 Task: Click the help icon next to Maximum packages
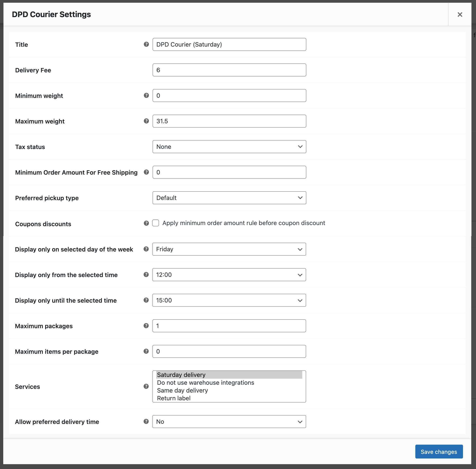146,326
